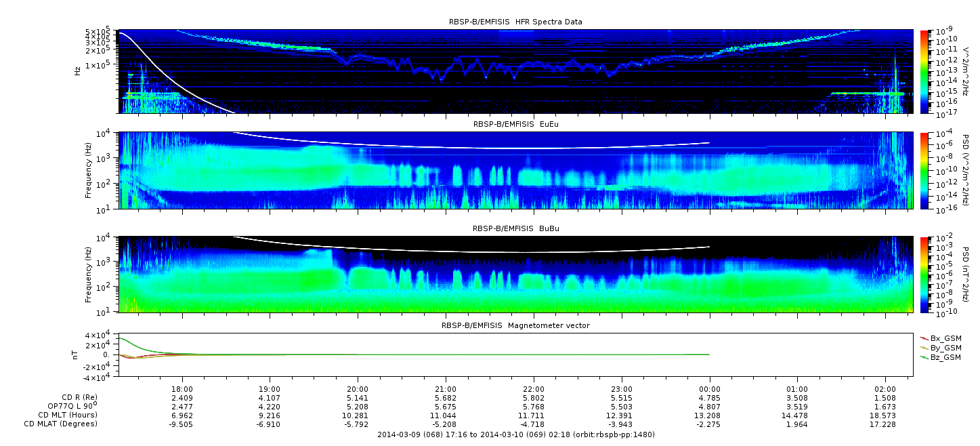Image resolution: width=980 pixels, height=446 pixels.
Task: Click the RBSP-B/EMFISIS EuEu plot title
Action: [515, 124]
